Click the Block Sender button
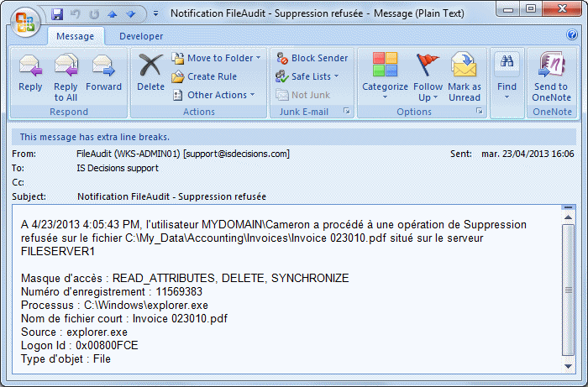Screen dimensions: 588x387 pyautogui.click(x=312, y=58)
